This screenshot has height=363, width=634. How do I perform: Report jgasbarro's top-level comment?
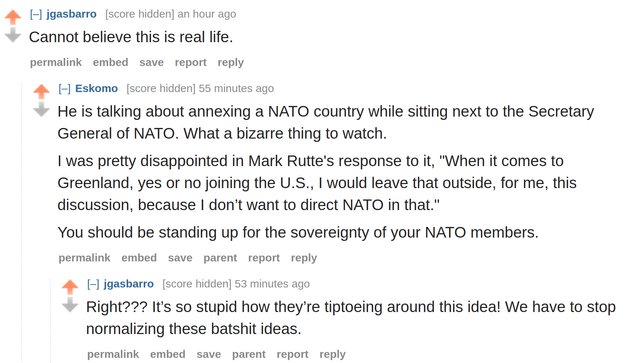191,62
